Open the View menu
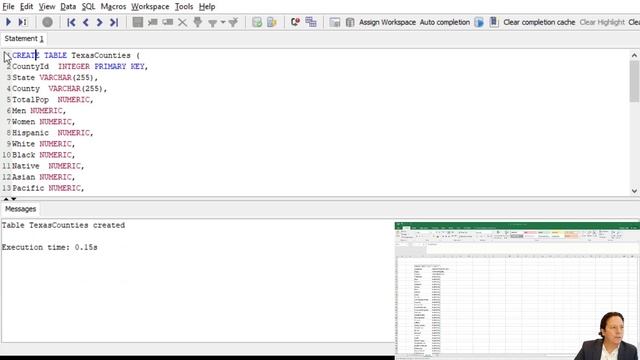 coord(47,7)
